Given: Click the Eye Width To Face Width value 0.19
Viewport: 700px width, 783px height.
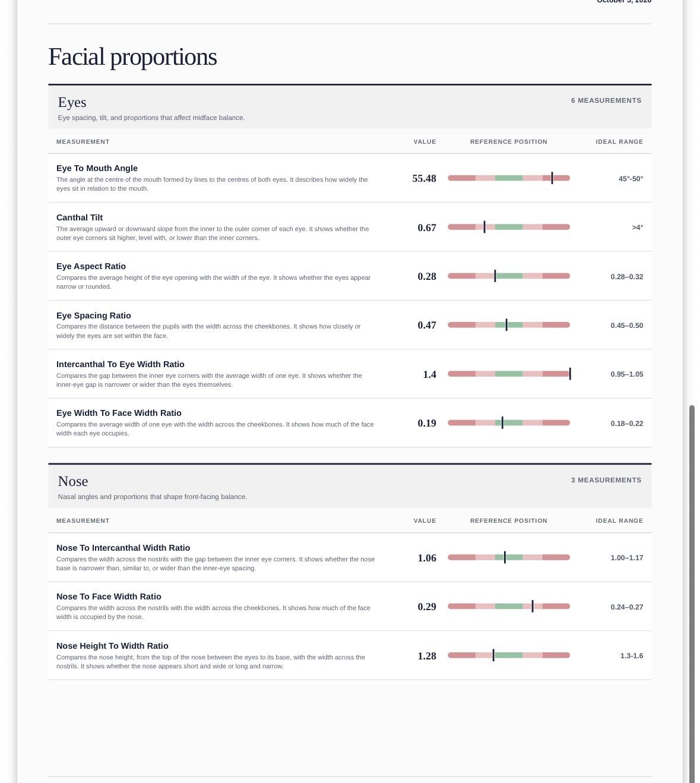Looking at the screenshot, I should pyautogui.click(x=427, y=423).
